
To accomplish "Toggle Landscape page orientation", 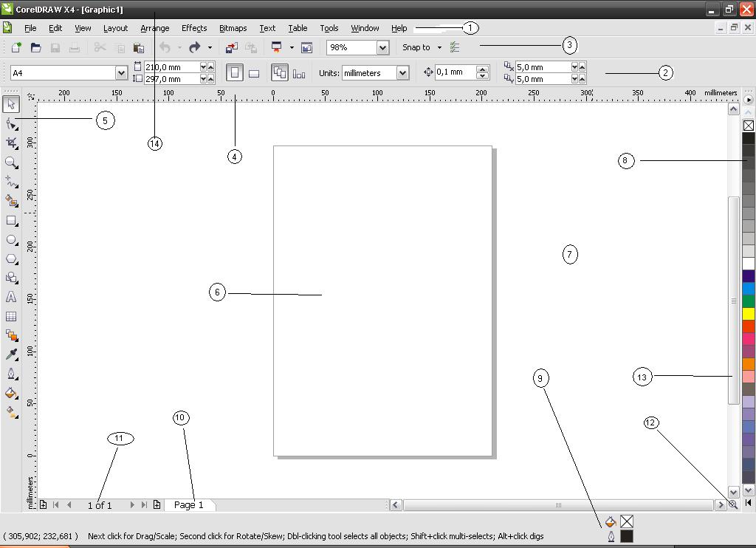I will [254, 73].
